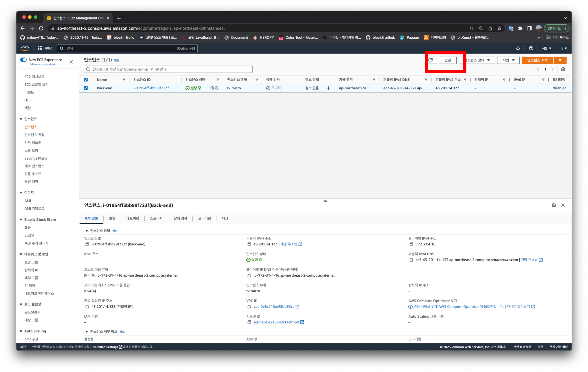Click the zoom-in magnifier in instance state column
Image resolution: width=588 pixels, height=372 pixels.
pos(212,88)
